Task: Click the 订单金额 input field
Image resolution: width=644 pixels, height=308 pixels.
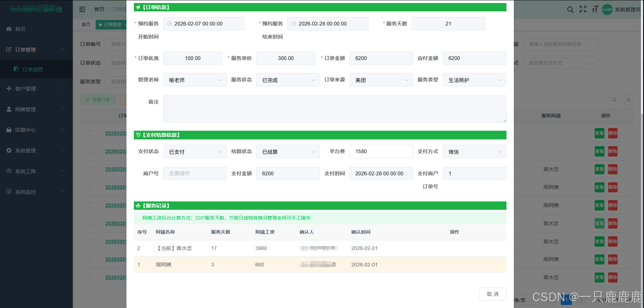Action: 381,58
